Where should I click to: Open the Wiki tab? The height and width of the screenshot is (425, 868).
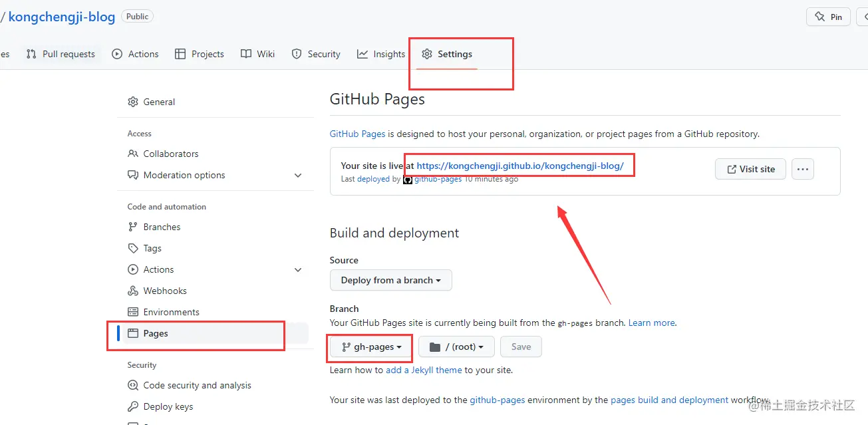coord(257,54)
